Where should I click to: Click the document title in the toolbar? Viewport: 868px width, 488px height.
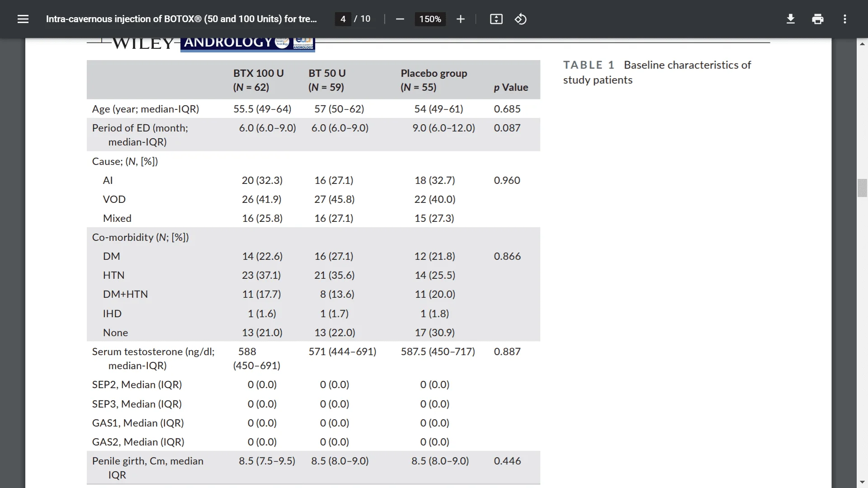[181, 19]
